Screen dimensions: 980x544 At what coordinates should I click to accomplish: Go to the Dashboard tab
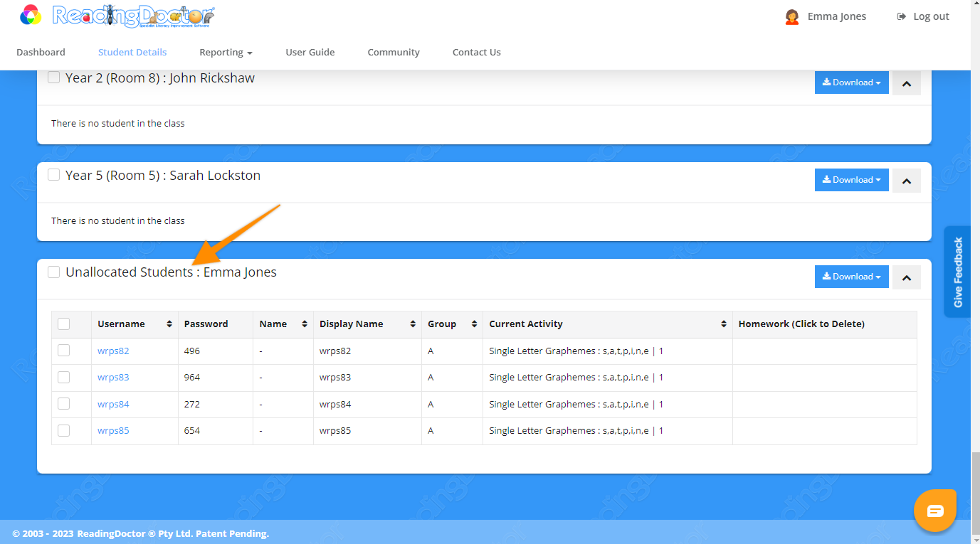pos(41,52)
